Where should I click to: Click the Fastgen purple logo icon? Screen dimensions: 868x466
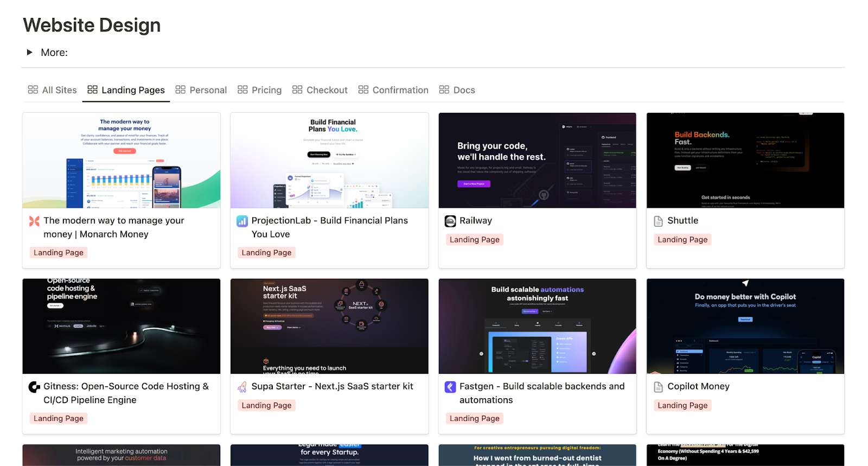(x=450, y=387)
